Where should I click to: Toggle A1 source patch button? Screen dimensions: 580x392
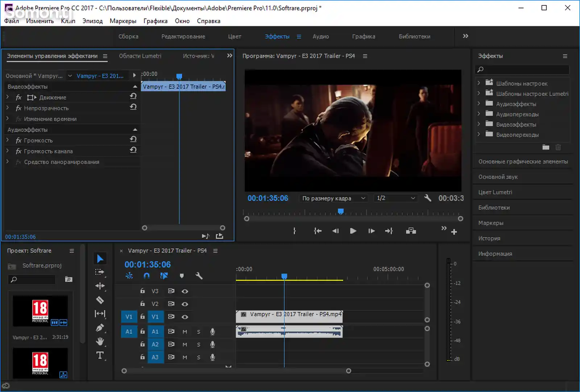pyautogui.click(x=129, y=331)
